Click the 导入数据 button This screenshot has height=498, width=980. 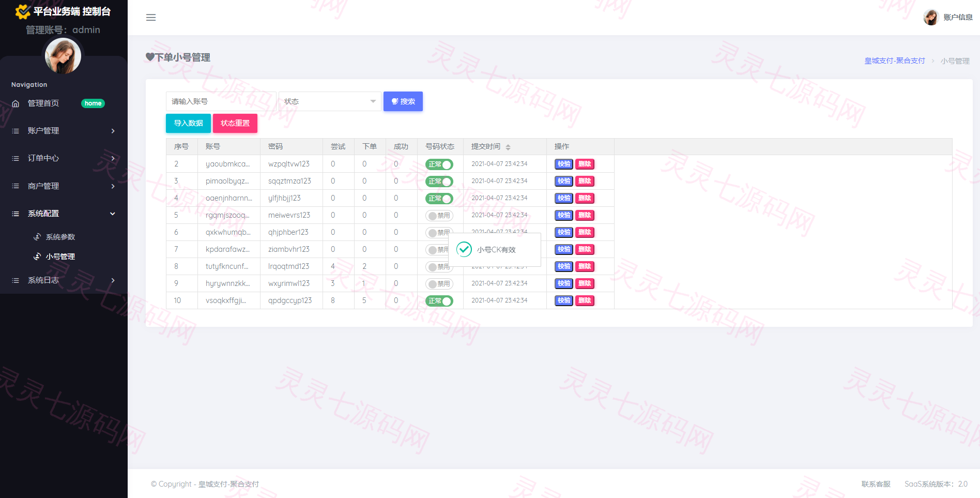[188, 123]
